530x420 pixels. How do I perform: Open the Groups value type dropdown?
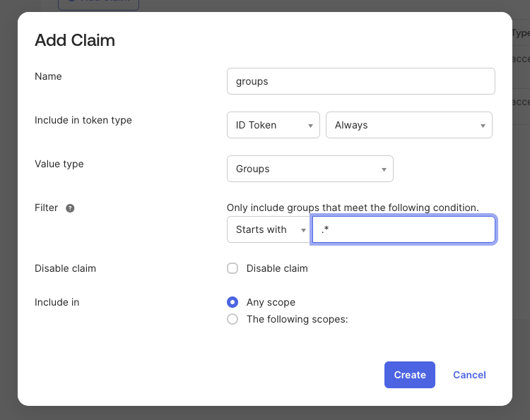[x=310, y=169]
